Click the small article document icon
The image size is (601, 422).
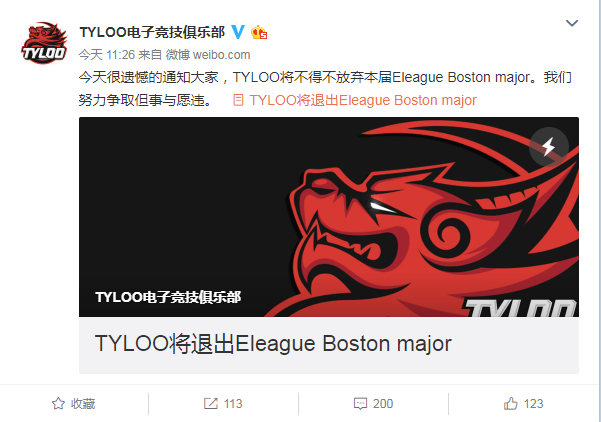tap(238, 100)
